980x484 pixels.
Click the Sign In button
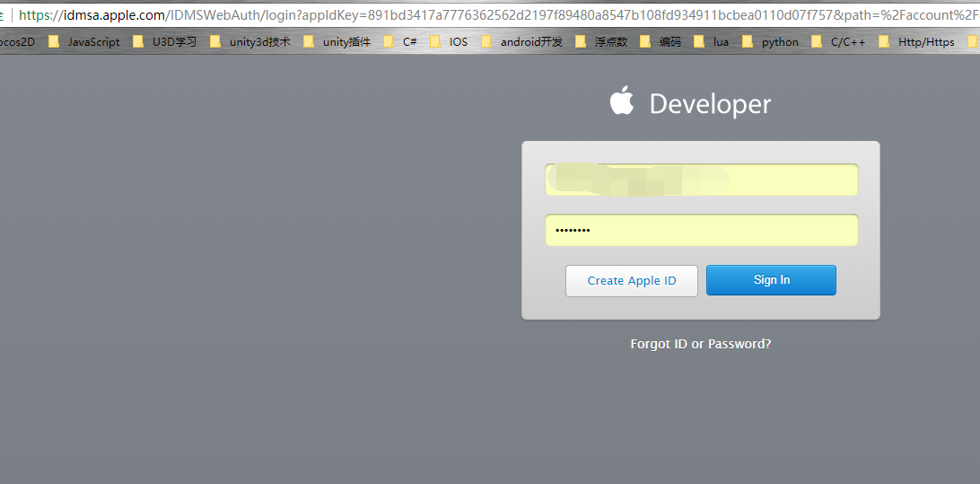(771, 280)
